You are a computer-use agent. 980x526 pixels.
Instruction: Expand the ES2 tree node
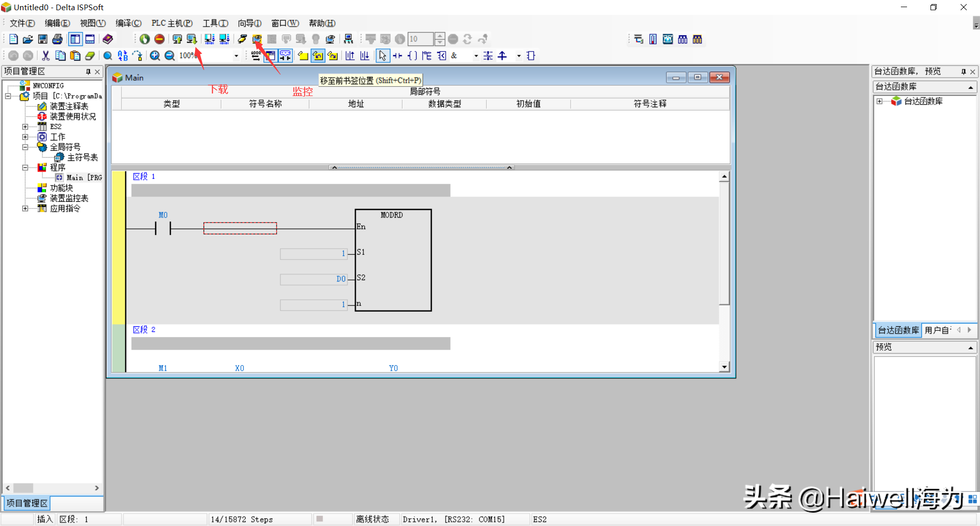(x=25, y=127)
